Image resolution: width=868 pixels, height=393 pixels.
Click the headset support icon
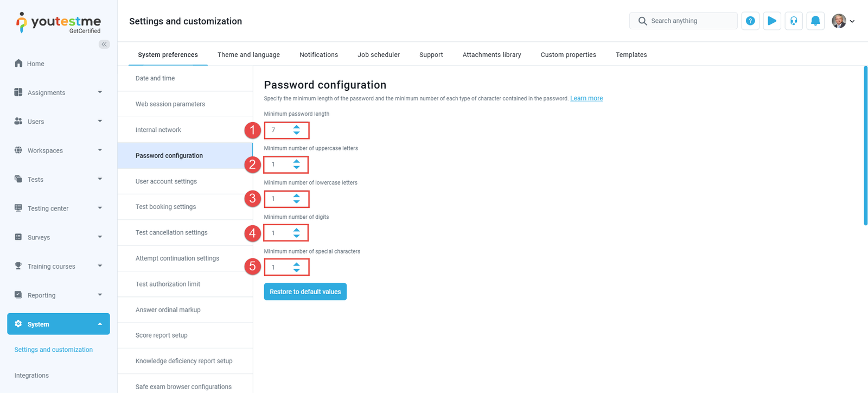click(x=794, y=21)
